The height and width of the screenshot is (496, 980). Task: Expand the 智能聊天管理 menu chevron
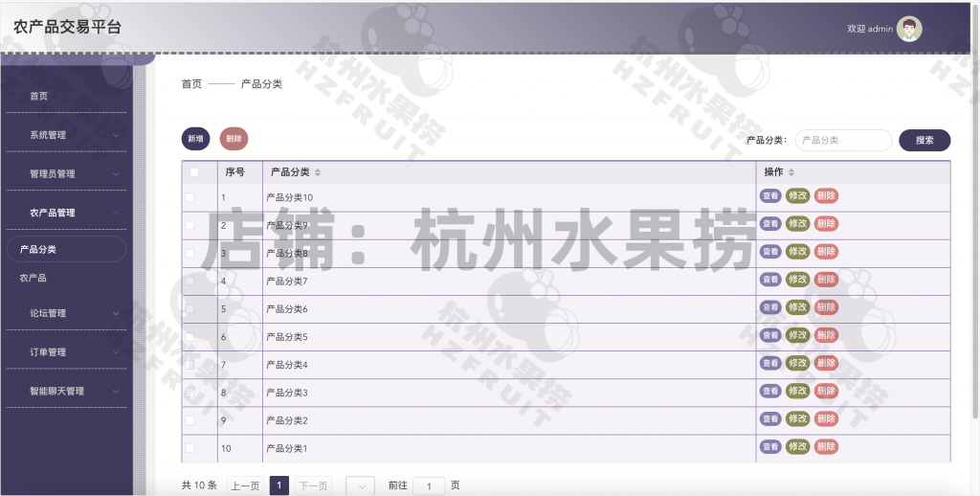click(x=116, y=391)
